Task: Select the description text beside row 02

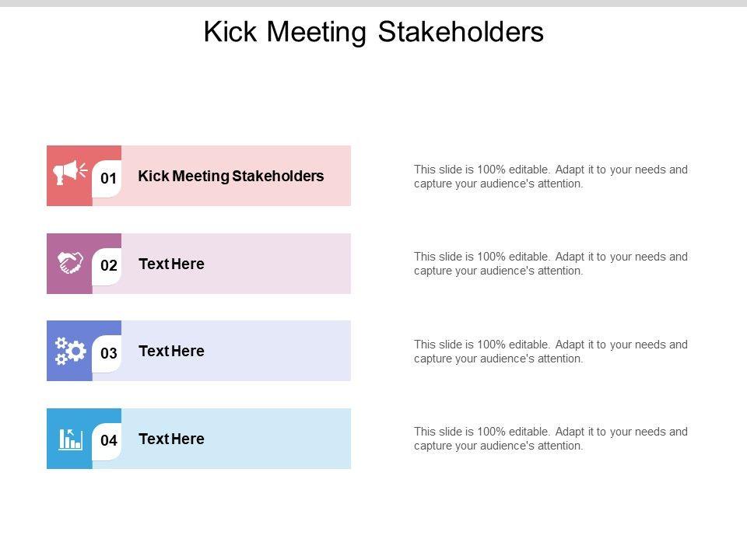Action: (x=550, y=264)
